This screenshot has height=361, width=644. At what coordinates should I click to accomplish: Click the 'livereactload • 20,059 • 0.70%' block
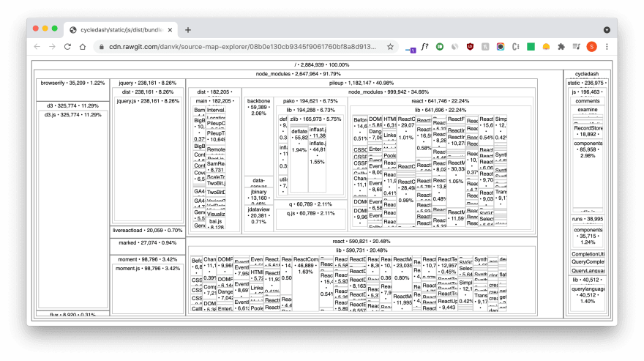pos(147,231)
